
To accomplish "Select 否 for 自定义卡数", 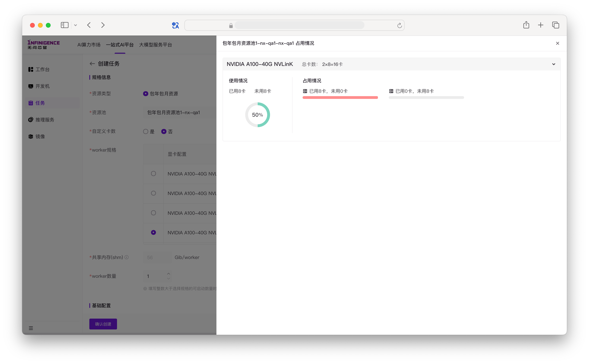I will (164, 131).
